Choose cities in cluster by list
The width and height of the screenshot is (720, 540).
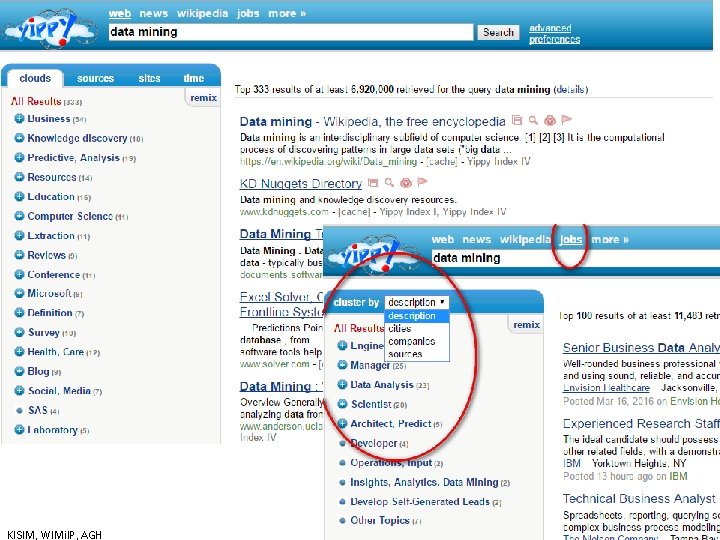pyautogui.click(x=399, y=329)
